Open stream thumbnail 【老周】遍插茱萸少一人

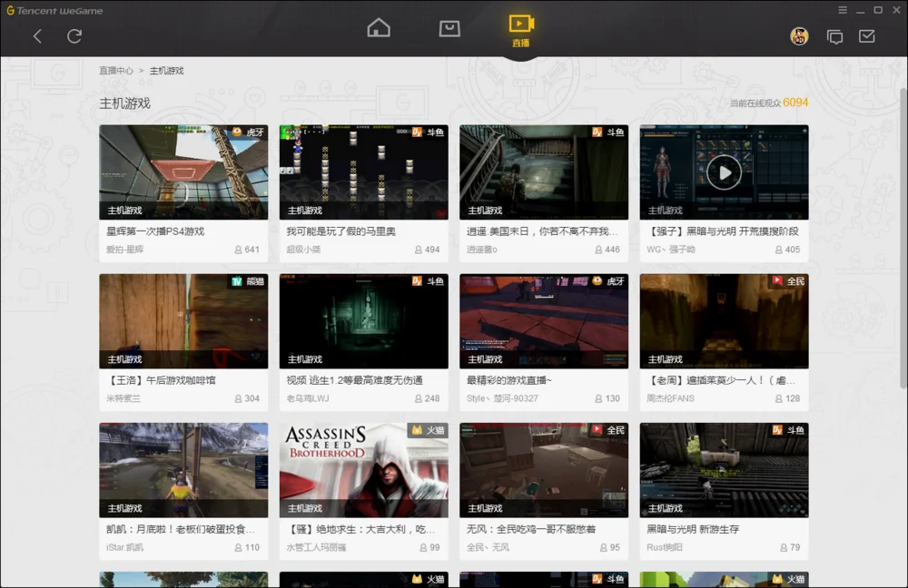(724, 321)
